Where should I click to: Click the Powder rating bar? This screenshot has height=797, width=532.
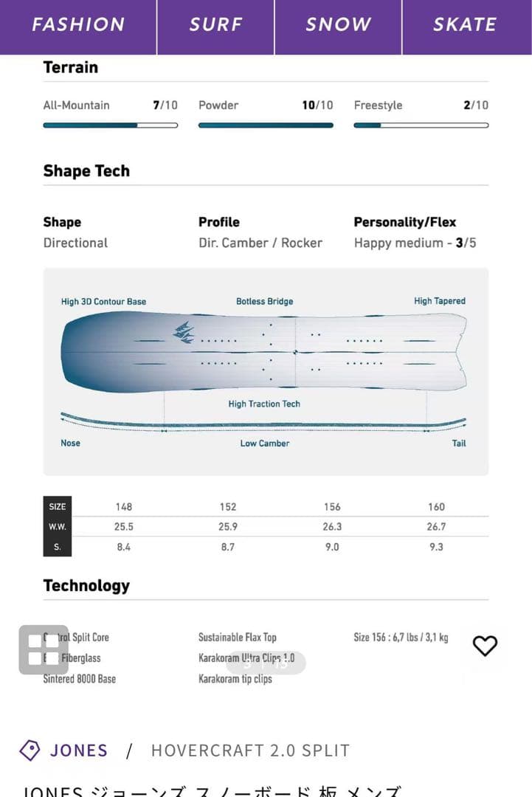[x=266, y=125]
